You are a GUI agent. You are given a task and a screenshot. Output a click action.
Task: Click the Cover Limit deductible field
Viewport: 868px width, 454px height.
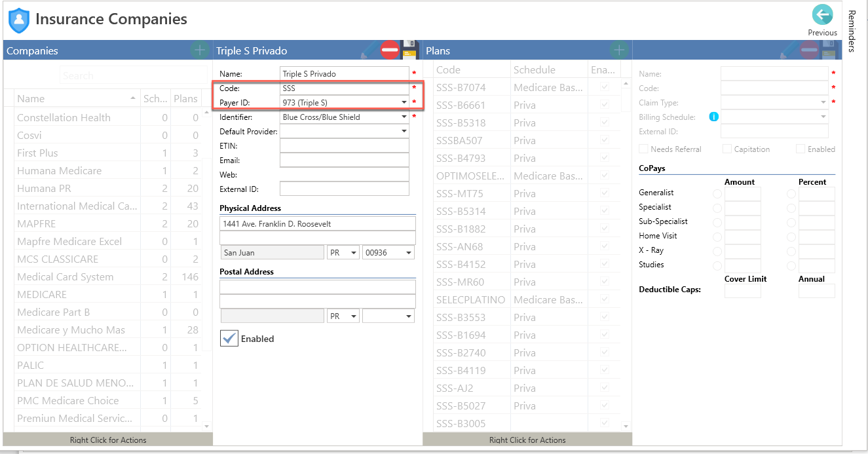[x=743, y=290]
